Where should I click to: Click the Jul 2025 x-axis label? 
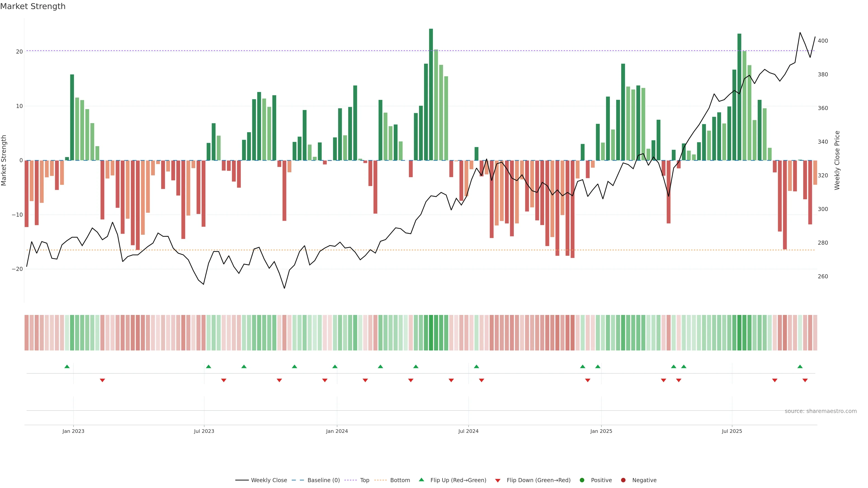(732, 431)
